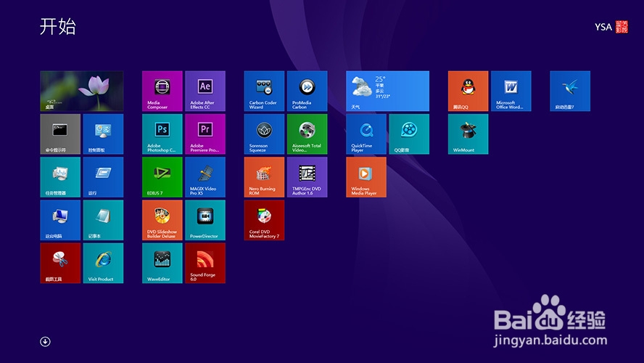Open the YSA user account menu
Viewport: 644px width, 363px height.
point(611,27)
